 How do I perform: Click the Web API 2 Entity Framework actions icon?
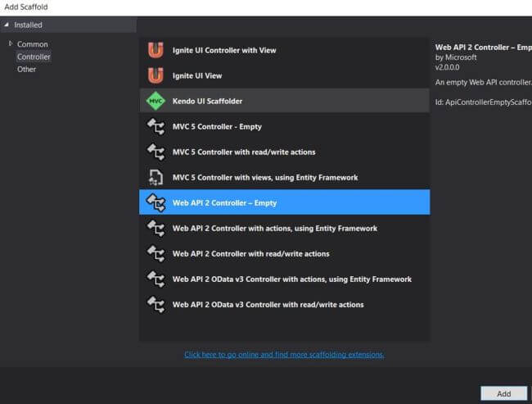click(156, 228)
